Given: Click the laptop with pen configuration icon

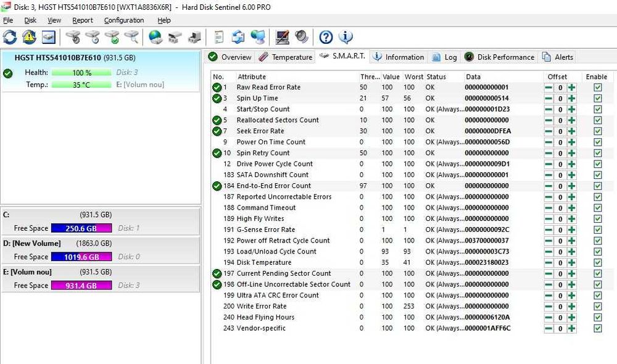Looking at the screenshot, I should [282, 38].
